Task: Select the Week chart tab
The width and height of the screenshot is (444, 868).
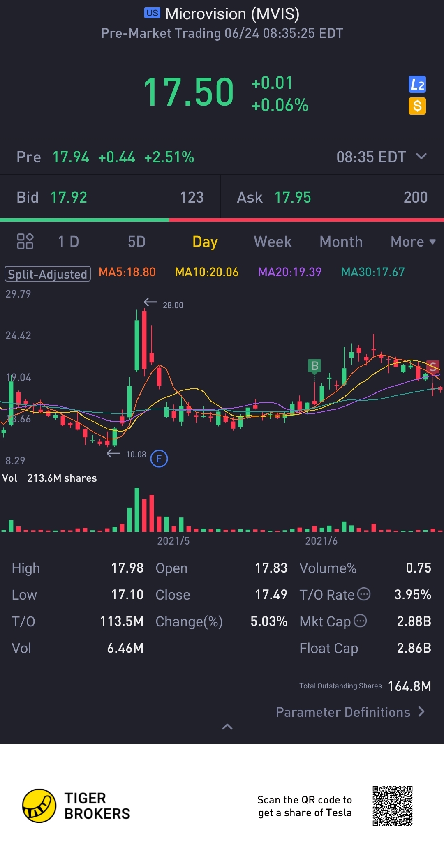Action: 273,242
